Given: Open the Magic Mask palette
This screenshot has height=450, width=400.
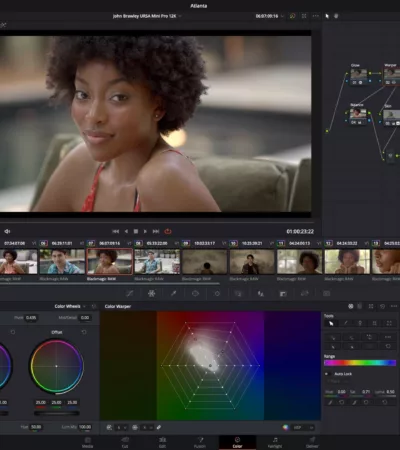Looking at the screenshot, I should tap(238, 293).
